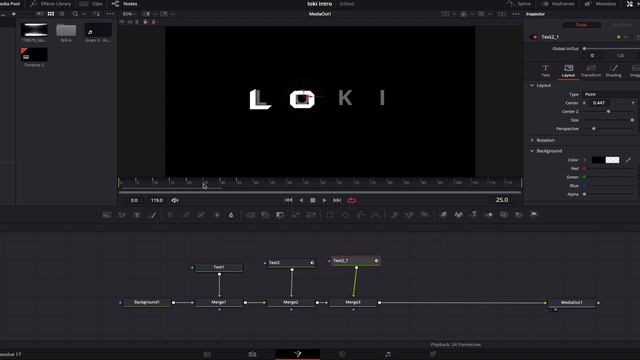The height and width of the screenshot is (360, 640).
Task: Expand the Rotation section
Action: (532, 140)
